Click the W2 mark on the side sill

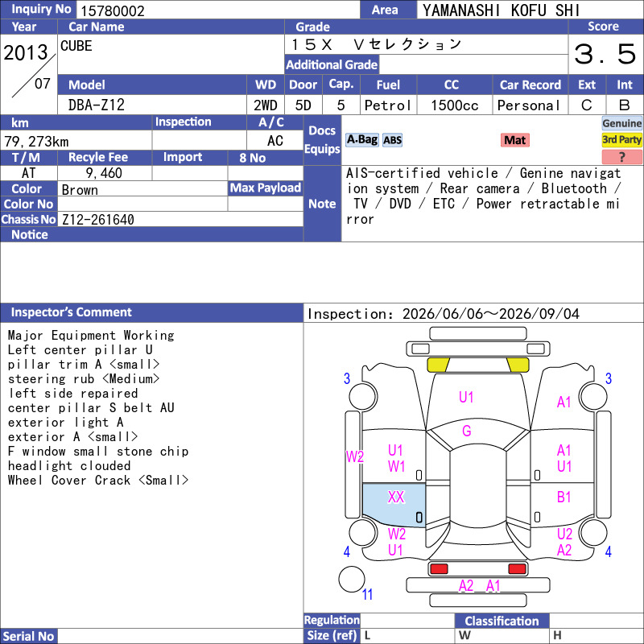coord(354,456)
